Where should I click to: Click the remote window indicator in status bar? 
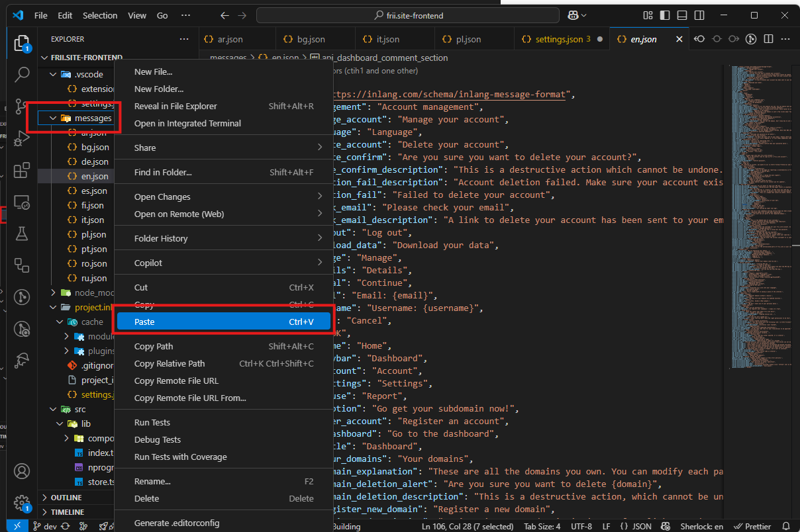coord(18,526)
